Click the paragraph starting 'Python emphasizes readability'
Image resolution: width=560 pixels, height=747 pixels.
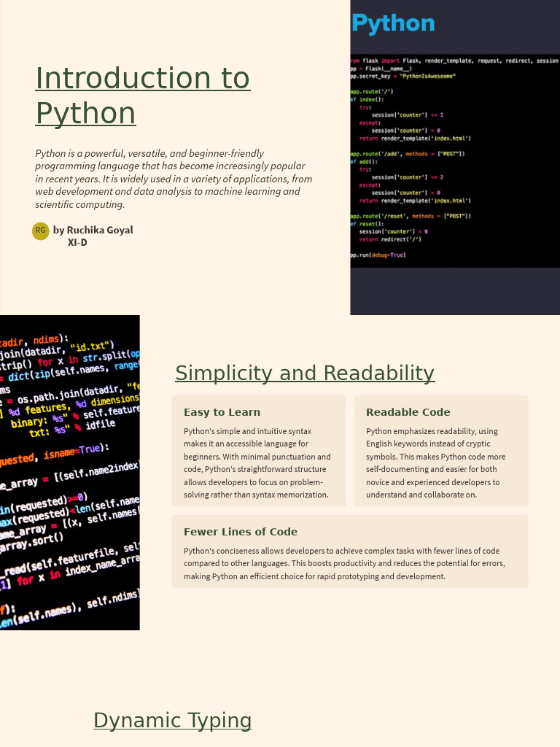[x=436, y=462]
